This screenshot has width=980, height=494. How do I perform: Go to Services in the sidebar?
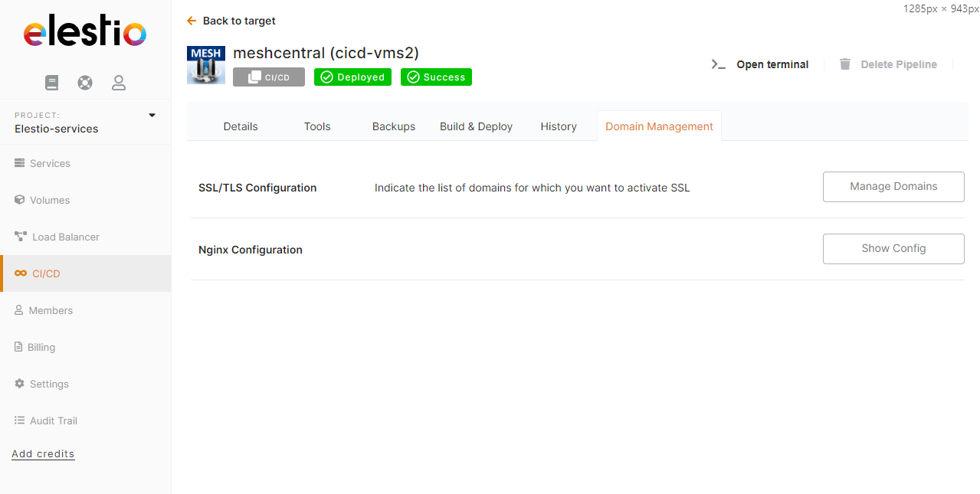coord(49,163)
